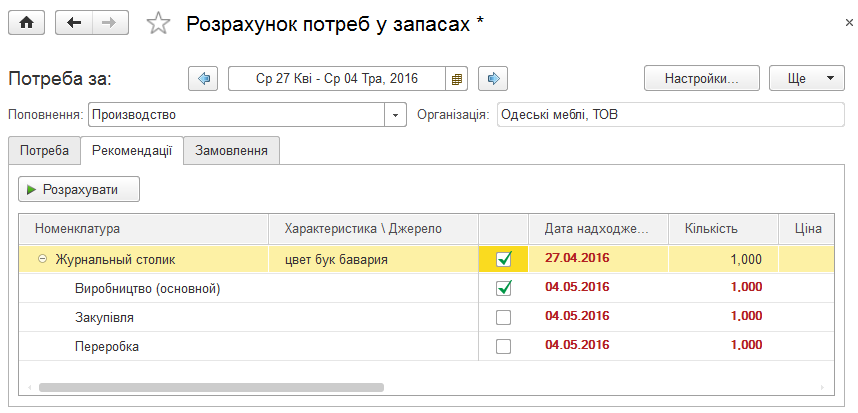Check the Закупівля checkbox

pos(503,317)
